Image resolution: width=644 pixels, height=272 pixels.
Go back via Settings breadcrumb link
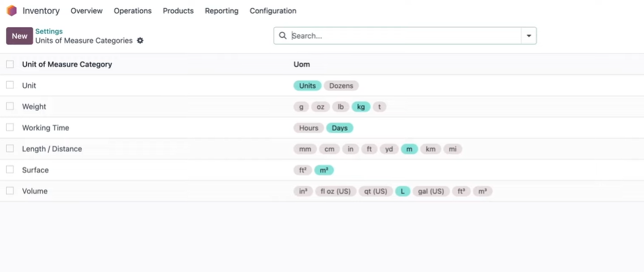[x=49, y=31]
